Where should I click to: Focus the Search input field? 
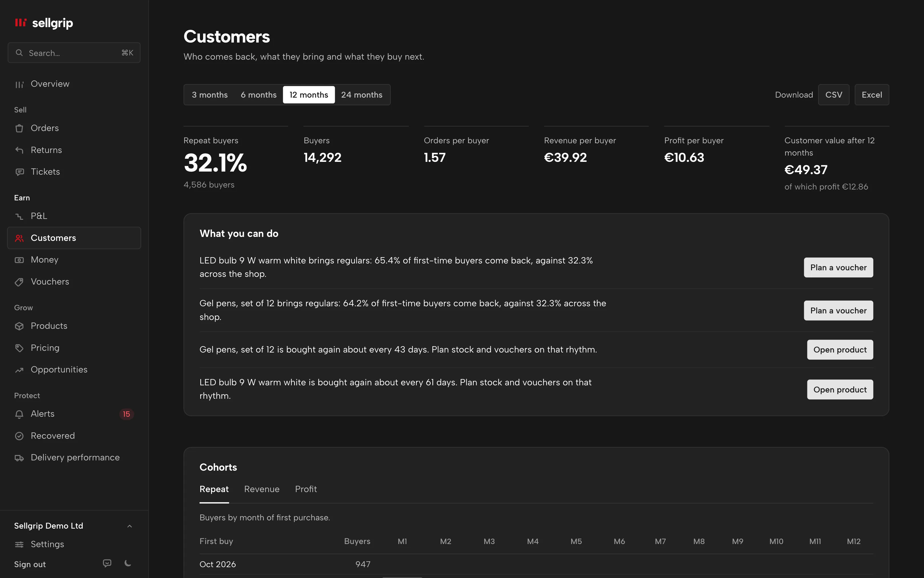point(74,53)
